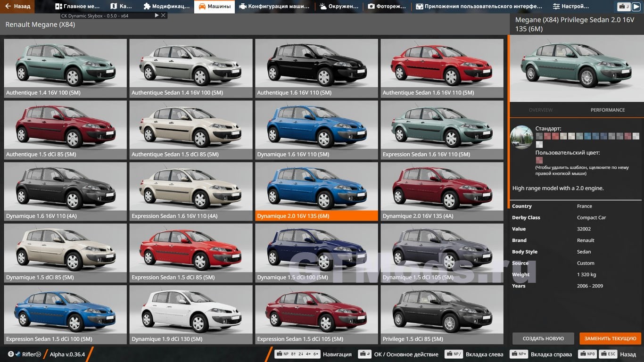Screen dimensions: 644x362
Task: Click the engine icon for Конфигурация машины
Action: (242, 7)
